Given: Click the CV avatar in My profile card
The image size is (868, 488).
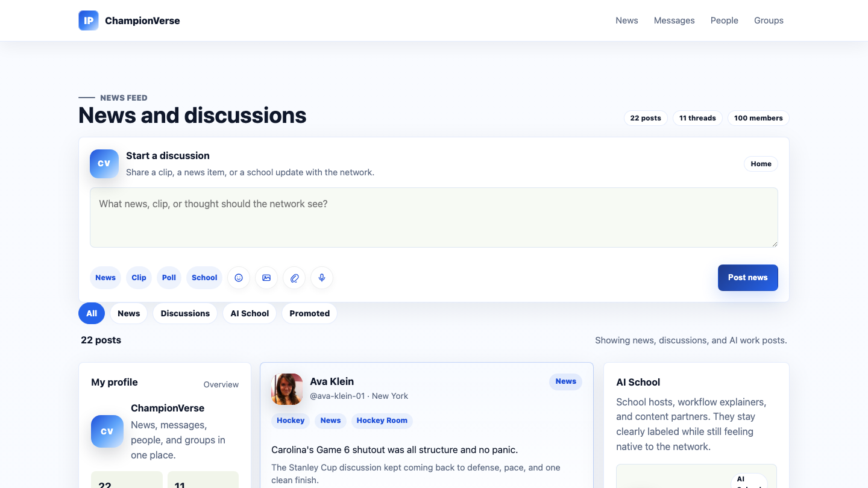Looking at the screenshot, I should [107, 431].
